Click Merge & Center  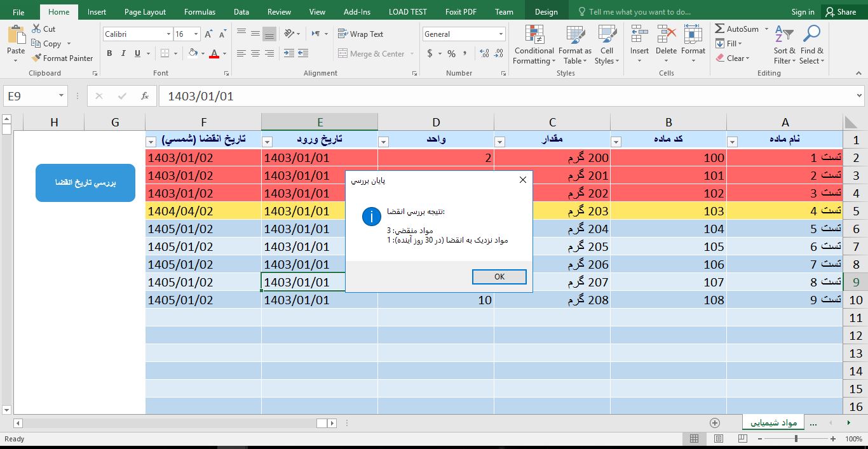coord(372,54)
